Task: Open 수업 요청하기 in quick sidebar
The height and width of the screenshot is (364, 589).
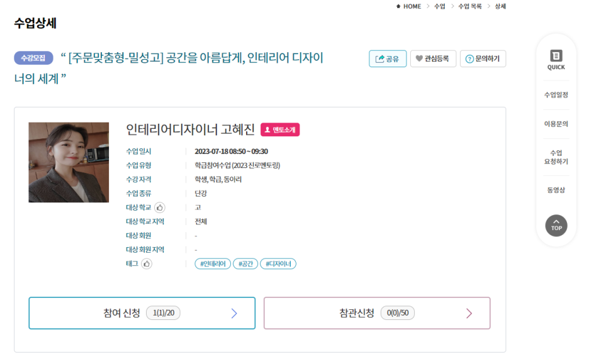Action: [x=556, y=157]
